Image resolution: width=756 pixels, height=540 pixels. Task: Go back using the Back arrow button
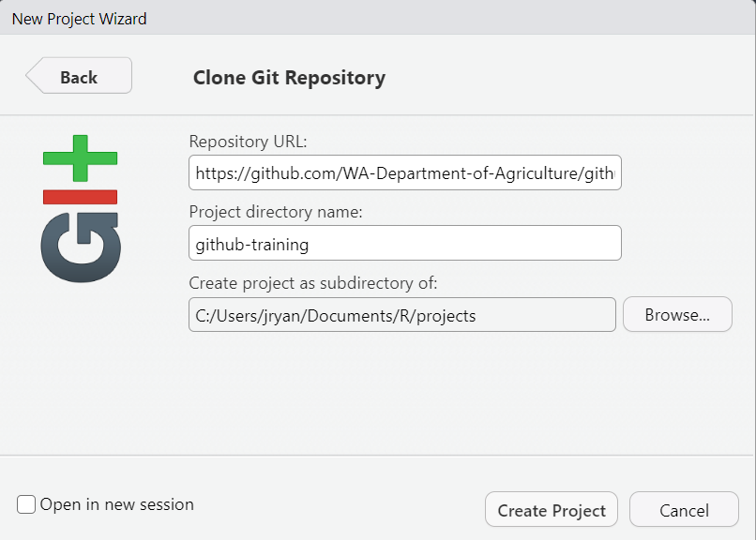[x=80, y=77]
